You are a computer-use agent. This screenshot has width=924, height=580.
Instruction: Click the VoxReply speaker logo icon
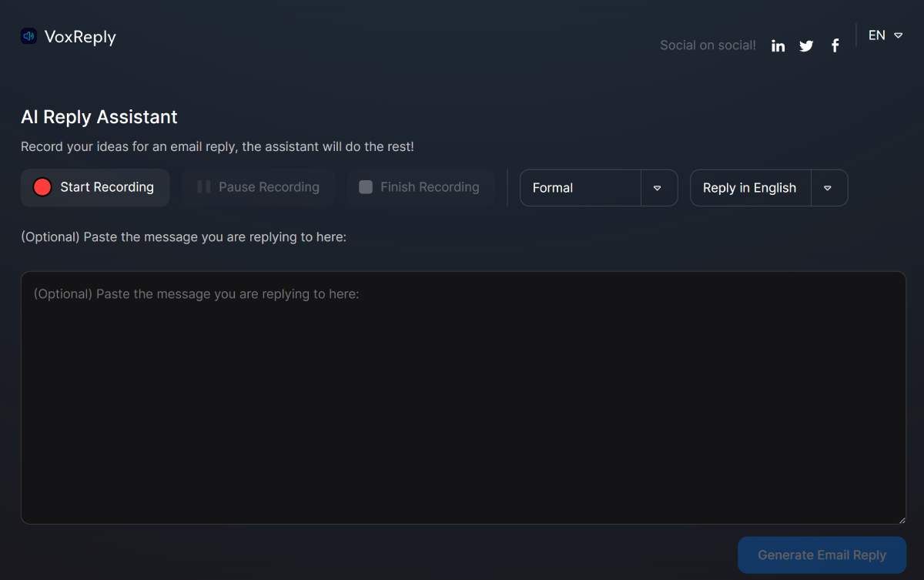tap(29, 36)
